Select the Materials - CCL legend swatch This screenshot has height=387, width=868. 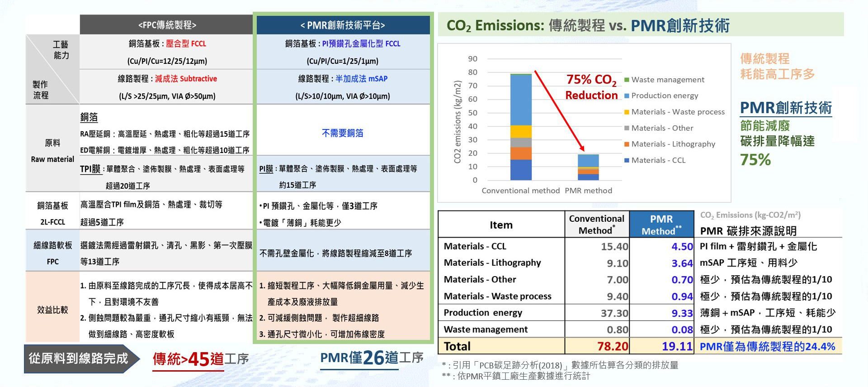point(627,160)
